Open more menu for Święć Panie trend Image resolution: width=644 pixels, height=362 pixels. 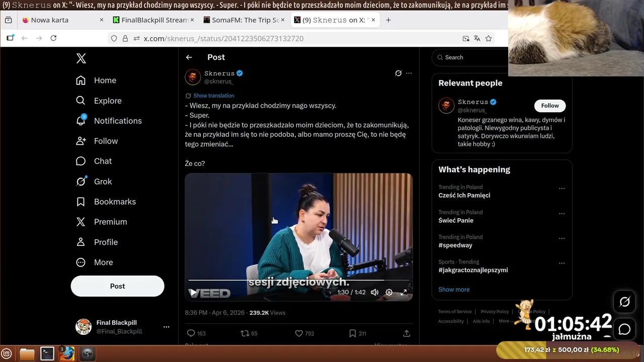[562, 214]
